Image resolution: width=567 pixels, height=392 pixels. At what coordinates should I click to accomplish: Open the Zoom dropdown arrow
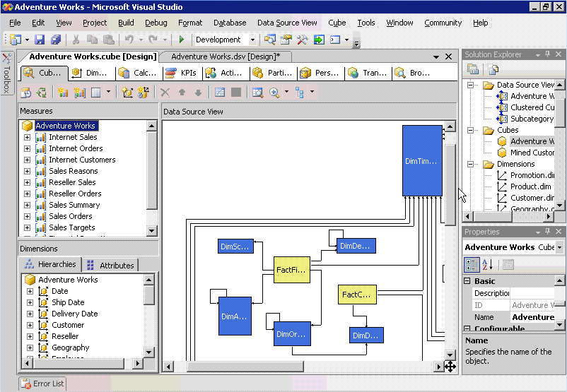(287, 93)
